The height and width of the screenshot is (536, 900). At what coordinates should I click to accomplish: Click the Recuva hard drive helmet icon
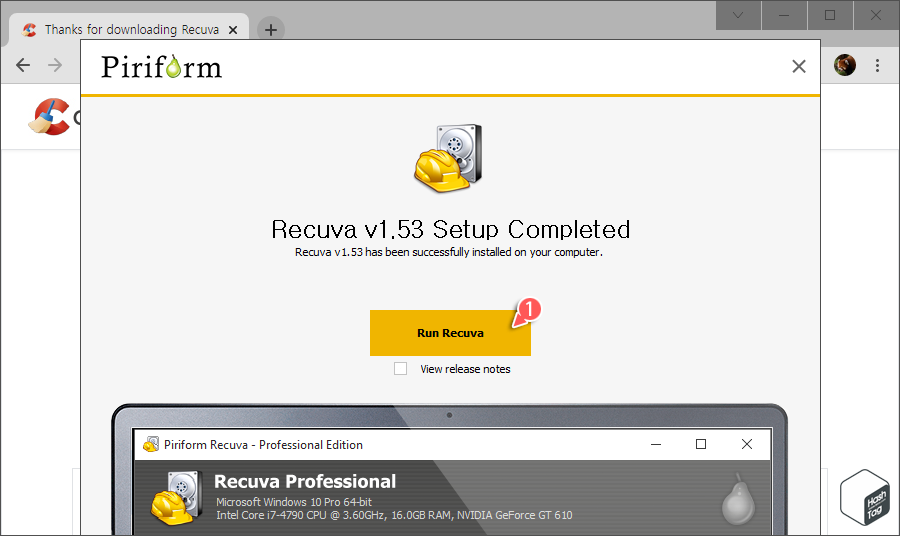point(449,157)
